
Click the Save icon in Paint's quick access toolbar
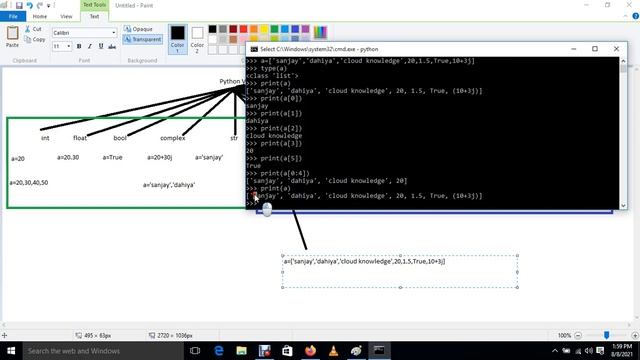(x=19, y=5)
